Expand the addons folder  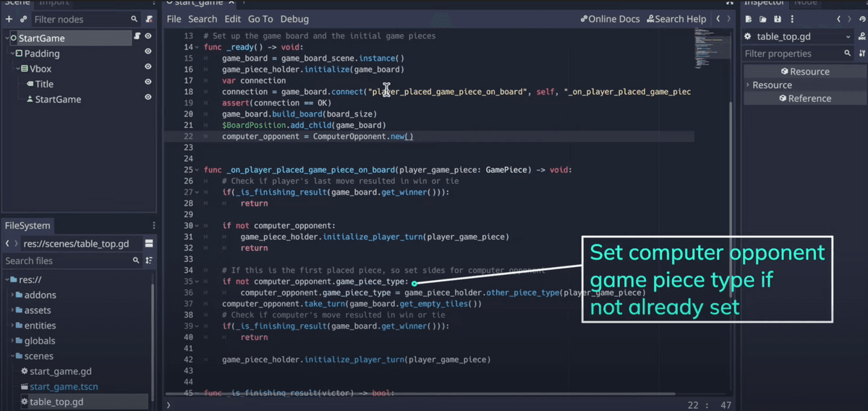[x=13, y=295]
